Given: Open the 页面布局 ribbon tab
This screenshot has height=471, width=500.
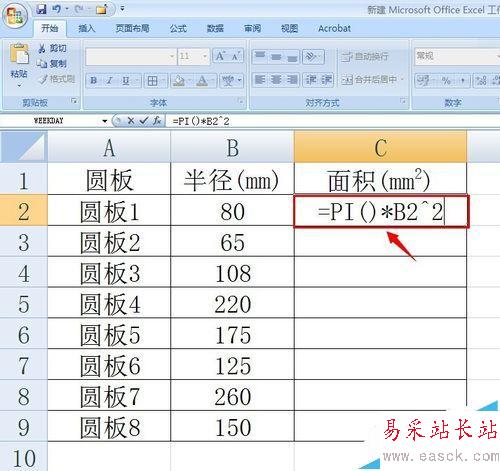Looking at the screenshot, I should pos(133,29).
